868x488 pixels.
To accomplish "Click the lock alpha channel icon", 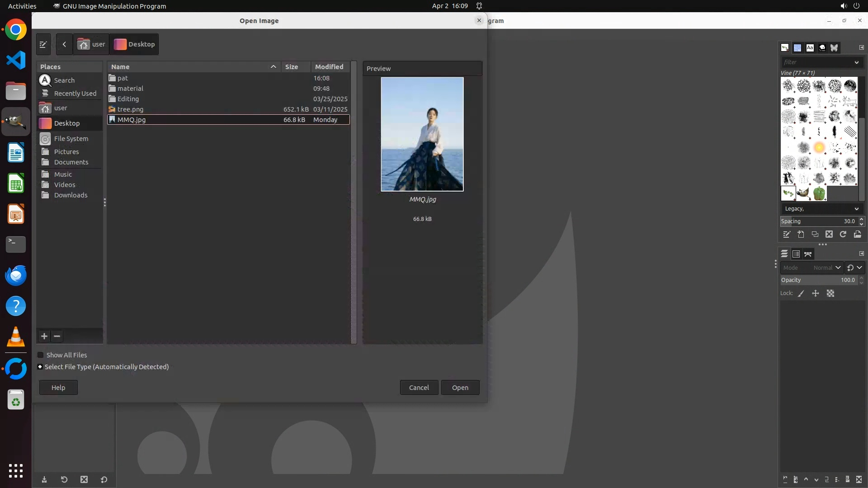I will (x=830, y=294).
